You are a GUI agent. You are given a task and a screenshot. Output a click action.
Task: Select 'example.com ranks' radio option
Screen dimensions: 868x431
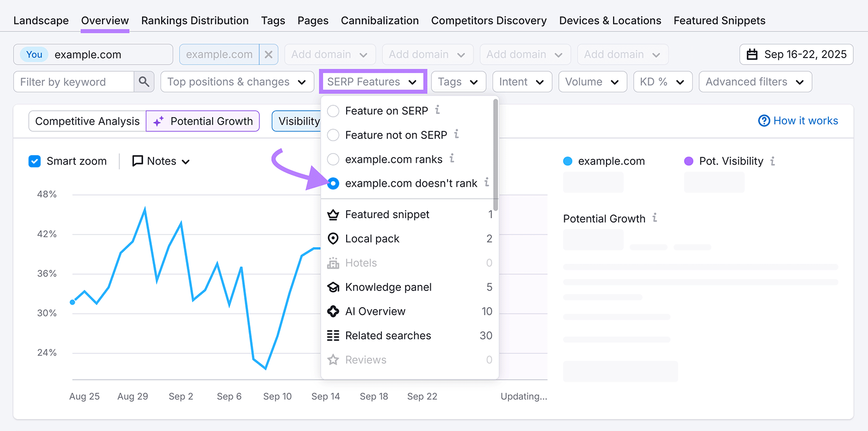[x=334, y=160]
